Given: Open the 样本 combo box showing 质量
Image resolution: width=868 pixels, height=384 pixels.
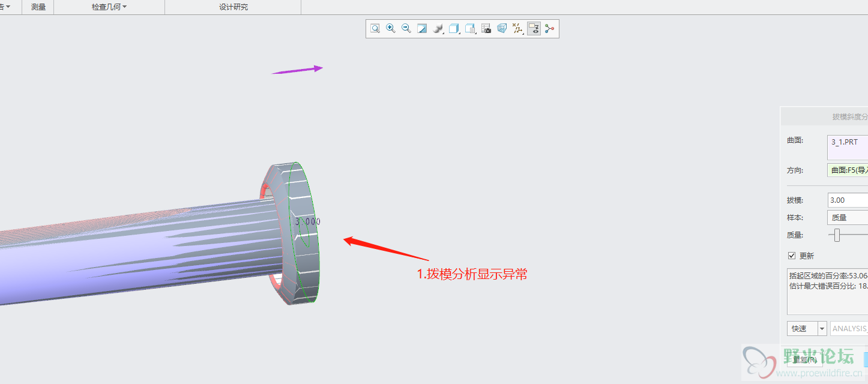Looking at the screenshot, I should pos(848,218).
